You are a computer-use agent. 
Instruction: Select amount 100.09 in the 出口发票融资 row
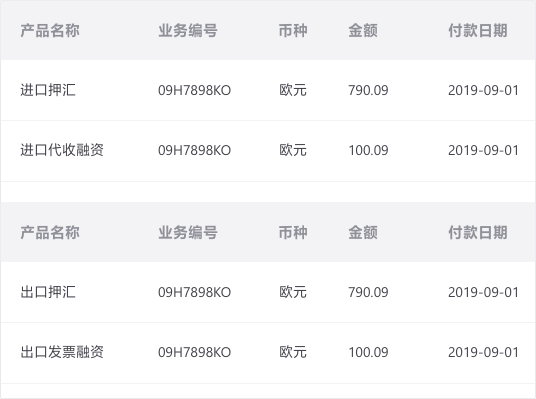click(368, 352)
